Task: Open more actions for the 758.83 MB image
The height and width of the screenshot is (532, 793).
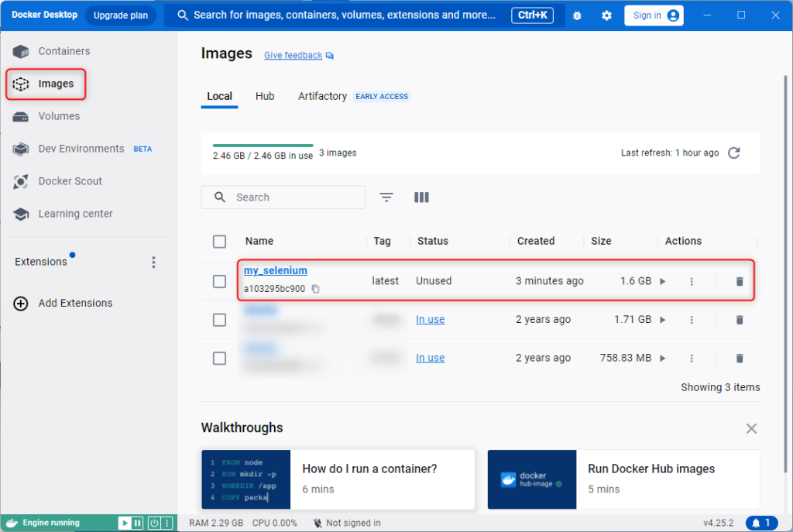Action: (x=692, y=358)
